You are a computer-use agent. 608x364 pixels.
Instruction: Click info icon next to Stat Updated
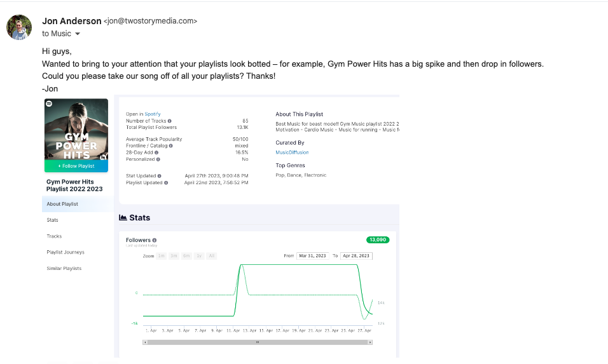pos(160,176)
